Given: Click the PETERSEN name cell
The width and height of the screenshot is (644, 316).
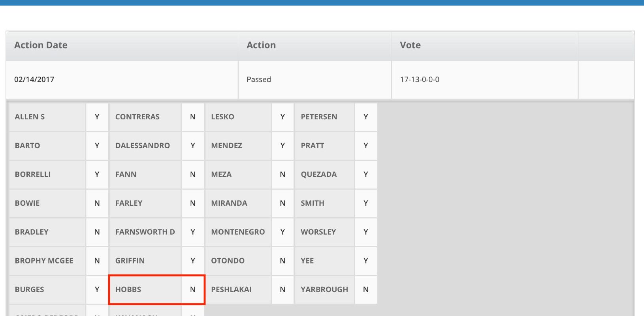Looking at the screenshot, I should click(324, 117).
